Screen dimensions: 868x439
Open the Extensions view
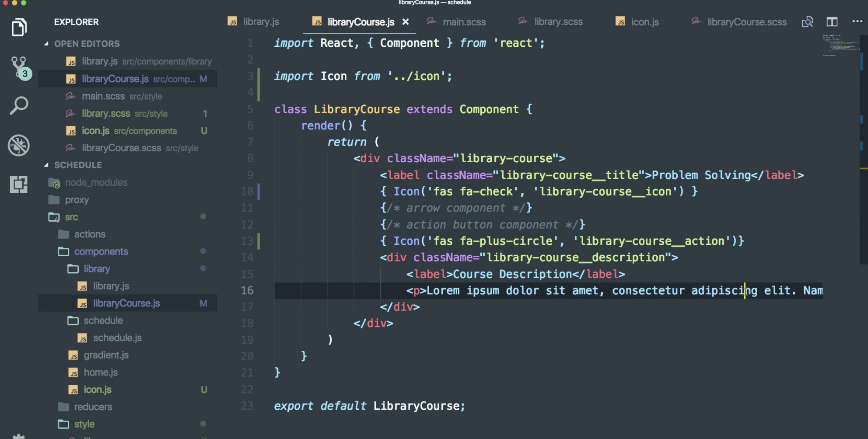click(x=19, y=184)
